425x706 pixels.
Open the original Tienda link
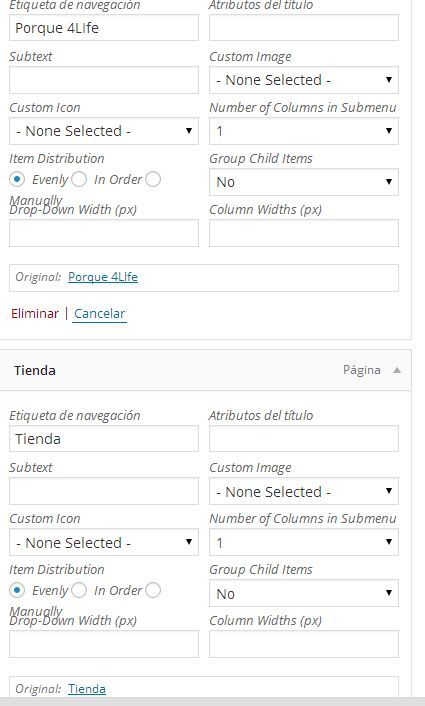(x=87, y=688)
